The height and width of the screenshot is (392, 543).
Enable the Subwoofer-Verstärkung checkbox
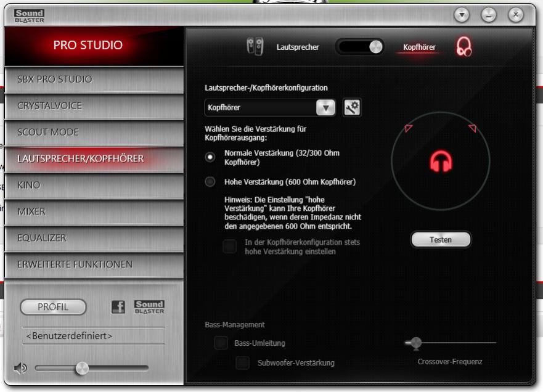[x=243, y=363]
